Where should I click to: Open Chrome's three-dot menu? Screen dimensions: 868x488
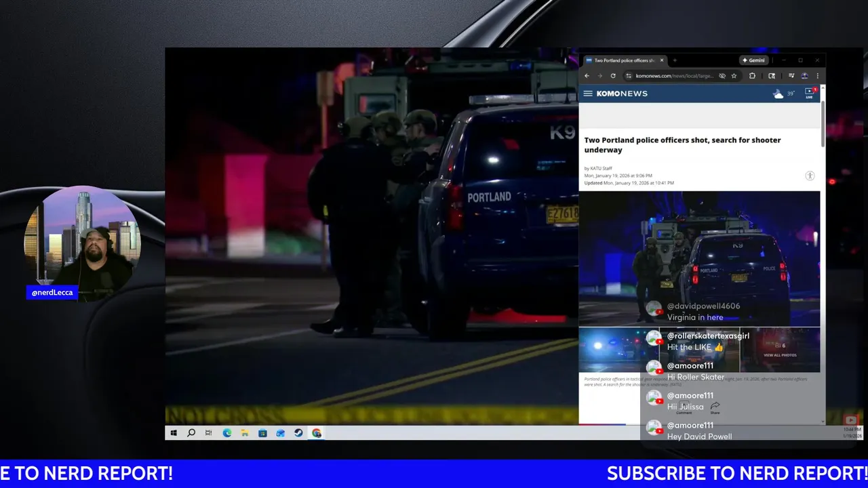pos(817,76)
